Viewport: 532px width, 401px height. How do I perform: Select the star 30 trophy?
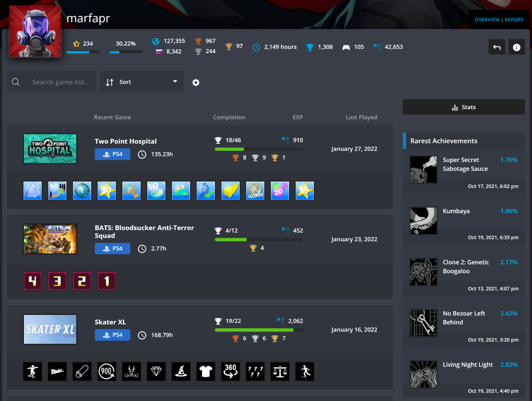(107, 191)
